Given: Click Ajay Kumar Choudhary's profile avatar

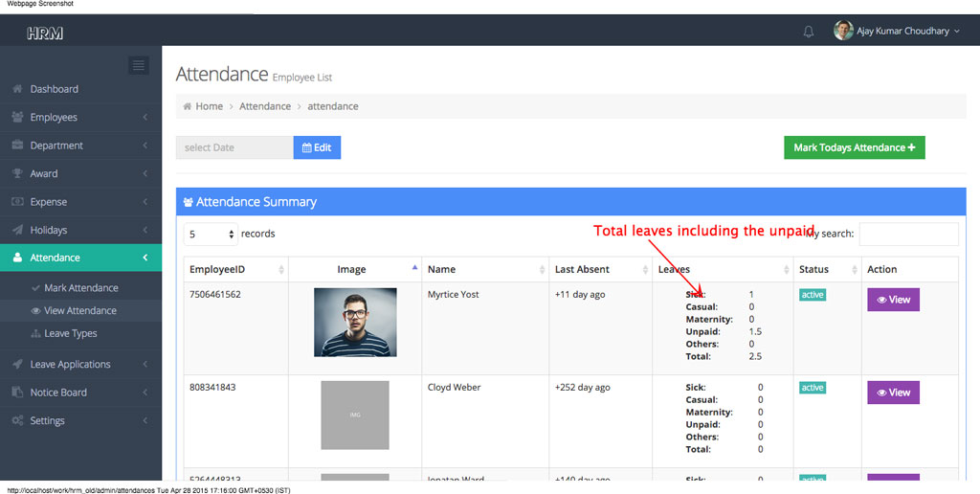Looking at the screenshot, I should pyautogui.click(x=843, y=31).
